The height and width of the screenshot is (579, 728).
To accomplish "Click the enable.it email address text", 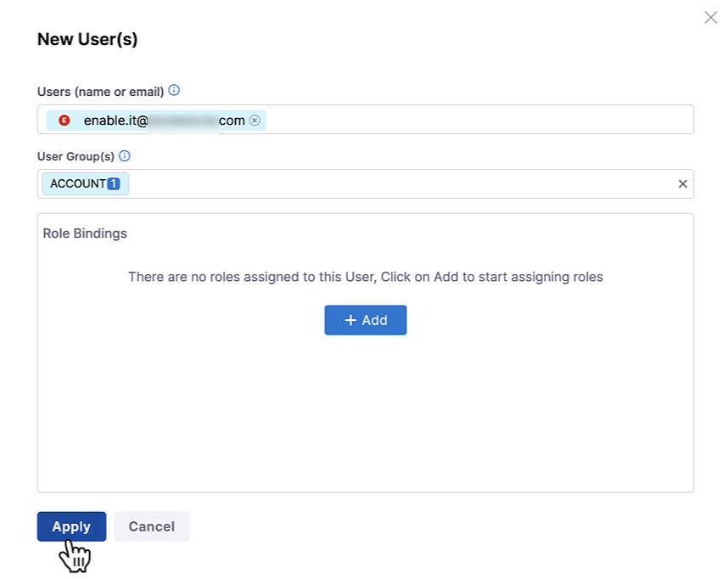I will (x=164, y=121).
